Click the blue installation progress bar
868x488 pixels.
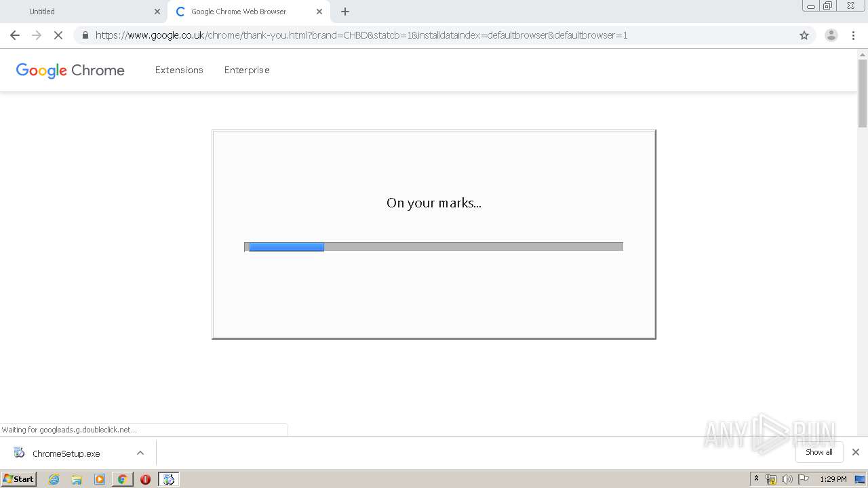click(x=286, y=247)
